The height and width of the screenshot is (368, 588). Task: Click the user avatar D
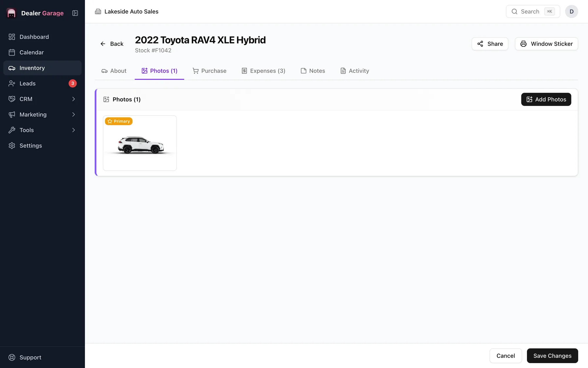[x=572, y=11]
